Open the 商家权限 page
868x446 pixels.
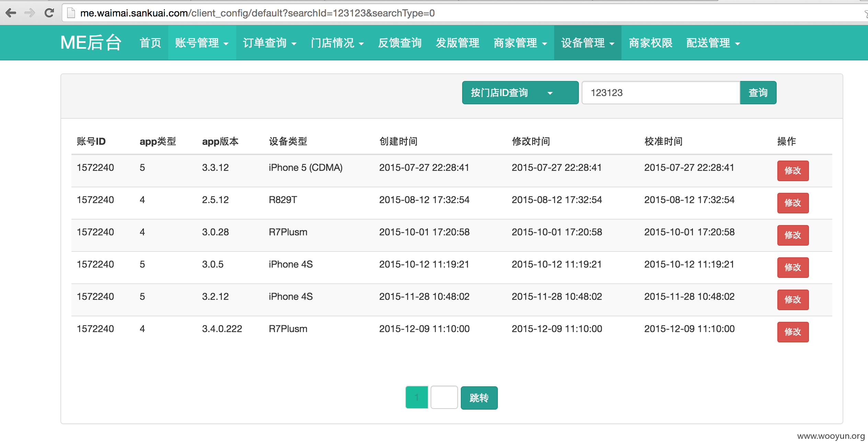click(x=650, y=43)
